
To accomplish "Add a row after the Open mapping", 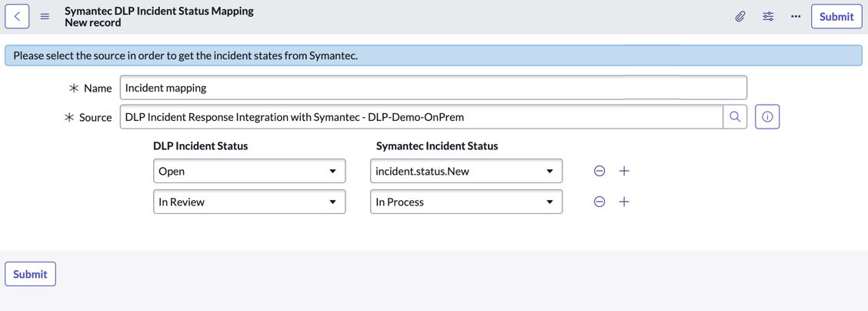I will click(624, 171).
